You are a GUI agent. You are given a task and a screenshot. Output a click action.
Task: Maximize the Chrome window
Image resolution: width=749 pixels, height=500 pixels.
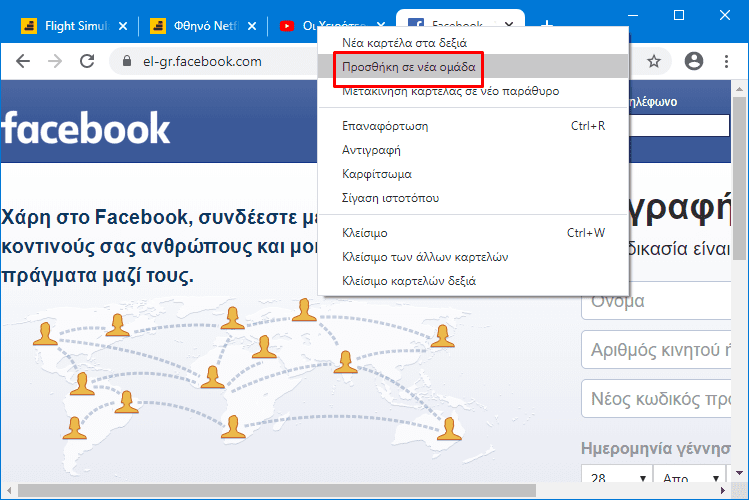pyautogui.click(x=679, y=15)
